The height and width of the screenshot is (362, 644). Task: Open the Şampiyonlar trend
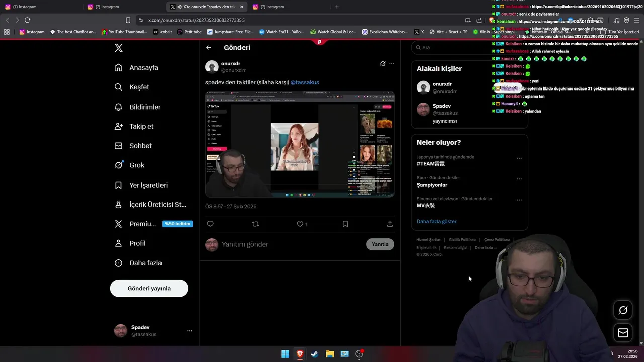(432, 185)
